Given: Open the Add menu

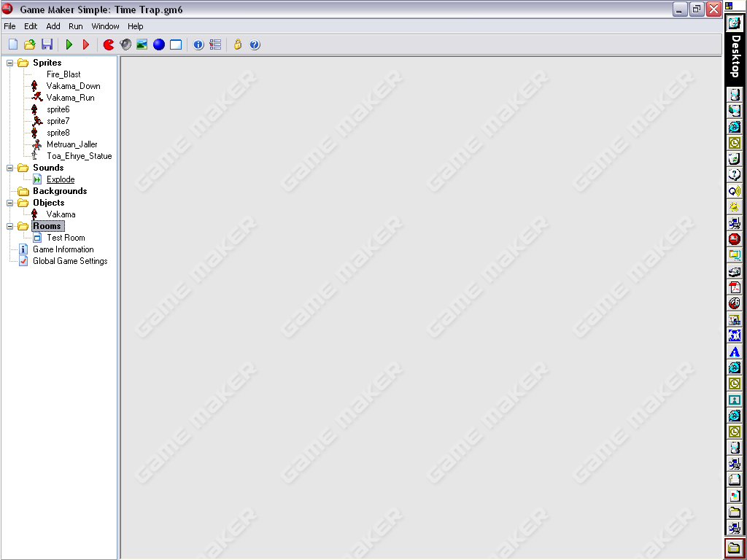Looking at the screenshot, I should click(53, 26).
